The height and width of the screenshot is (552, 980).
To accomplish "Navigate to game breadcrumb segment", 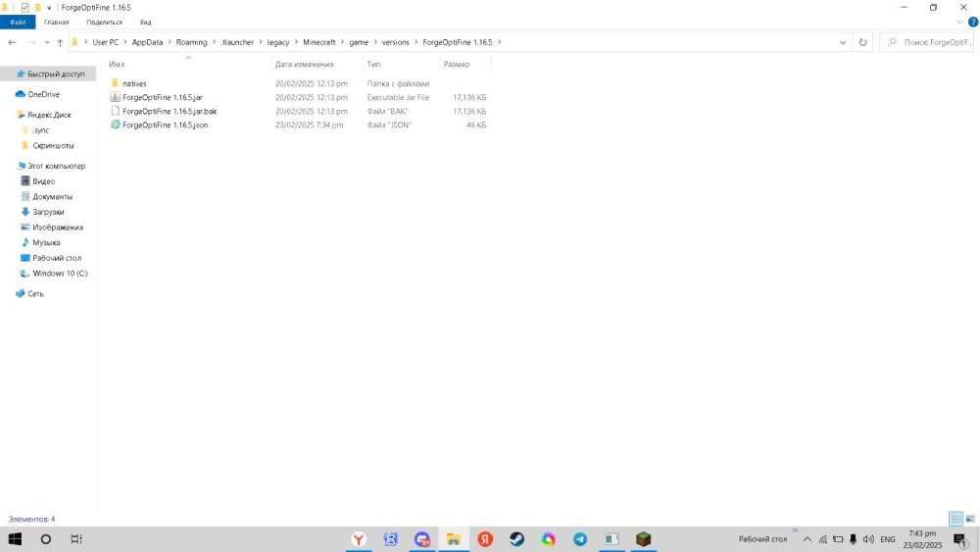I will click(x=358, y=42).
